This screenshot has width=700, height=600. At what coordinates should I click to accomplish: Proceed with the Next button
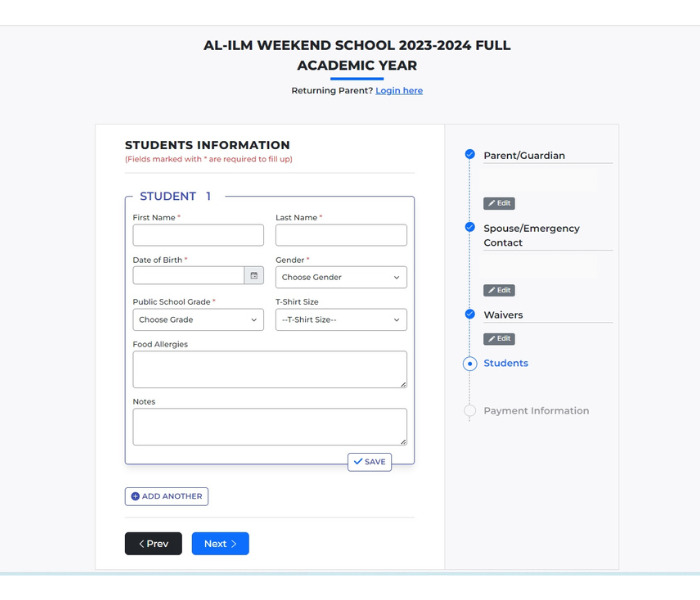coord(220,543)
